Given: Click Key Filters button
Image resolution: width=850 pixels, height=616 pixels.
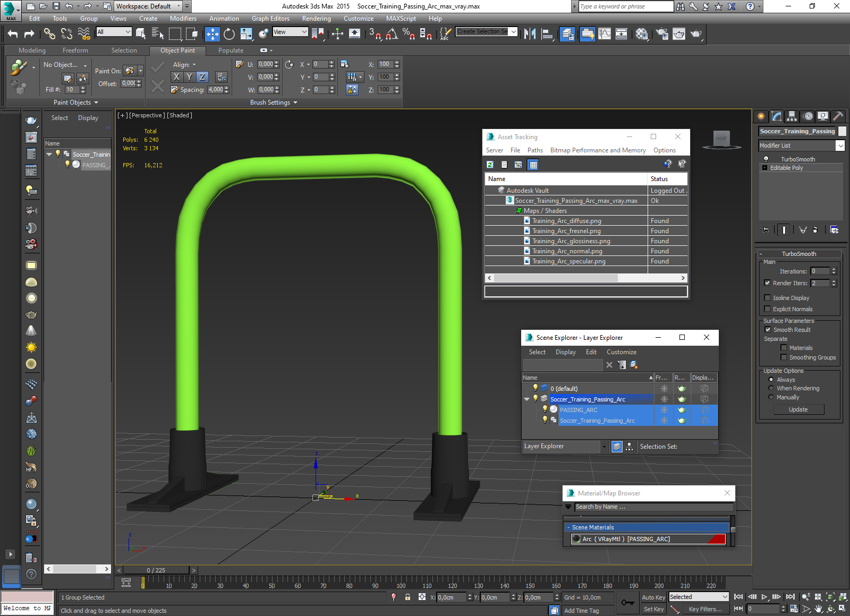Looking at the screenshot, I should [x=705, y=609].
